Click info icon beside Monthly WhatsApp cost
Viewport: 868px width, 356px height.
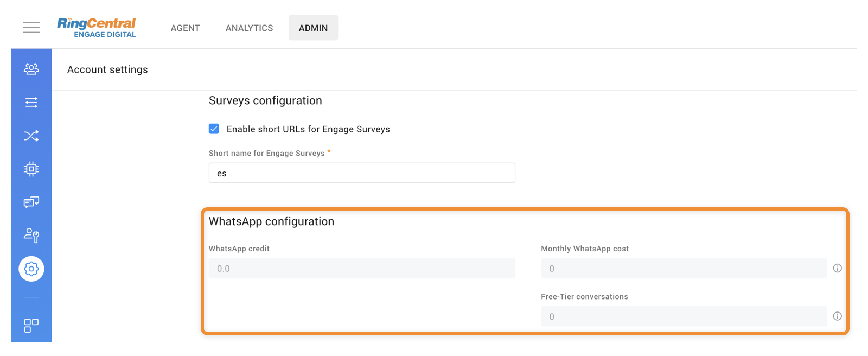(837, 268)
